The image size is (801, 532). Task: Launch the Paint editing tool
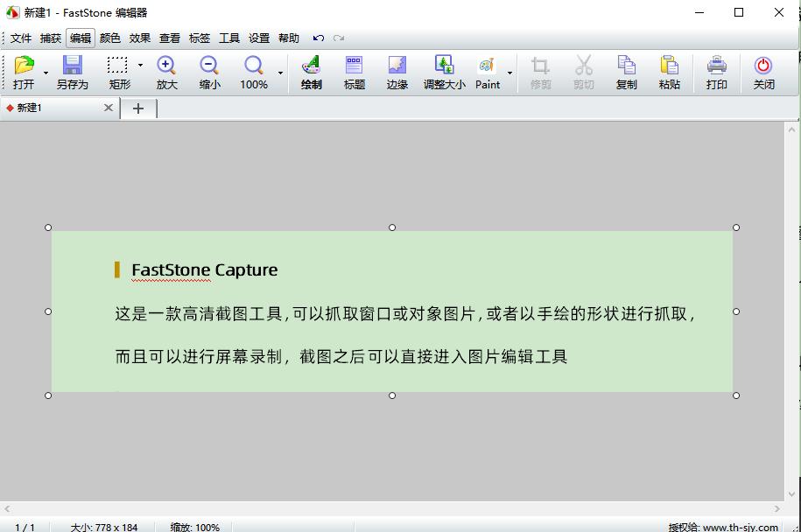point(488,70)
